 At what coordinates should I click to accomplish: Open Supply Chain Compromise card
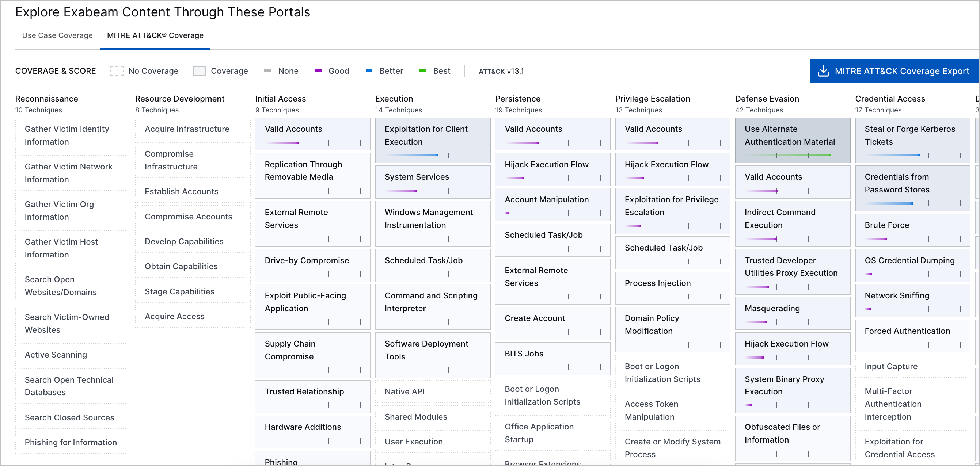click(x=313, y=355)
